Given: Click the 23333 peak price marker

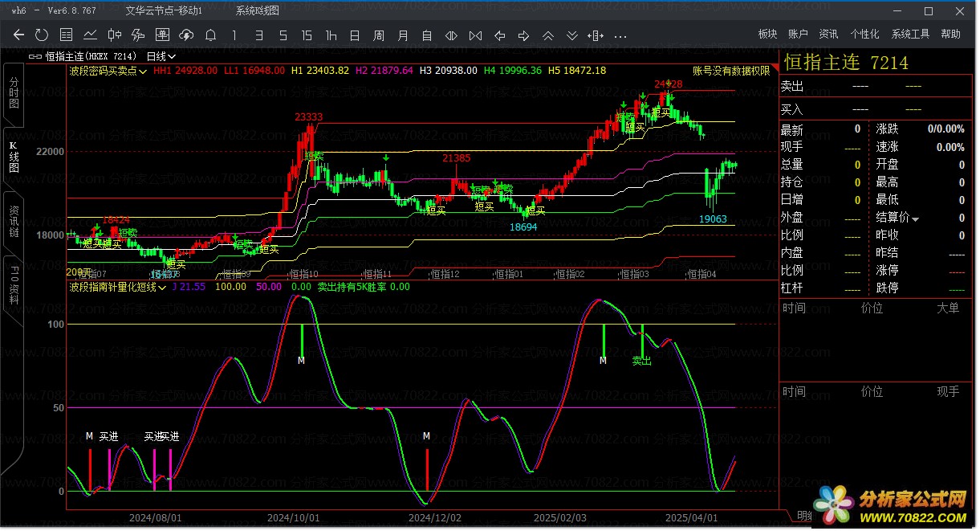Looking at the screenshot, I should pyautogui.click(x=309, y=117).
